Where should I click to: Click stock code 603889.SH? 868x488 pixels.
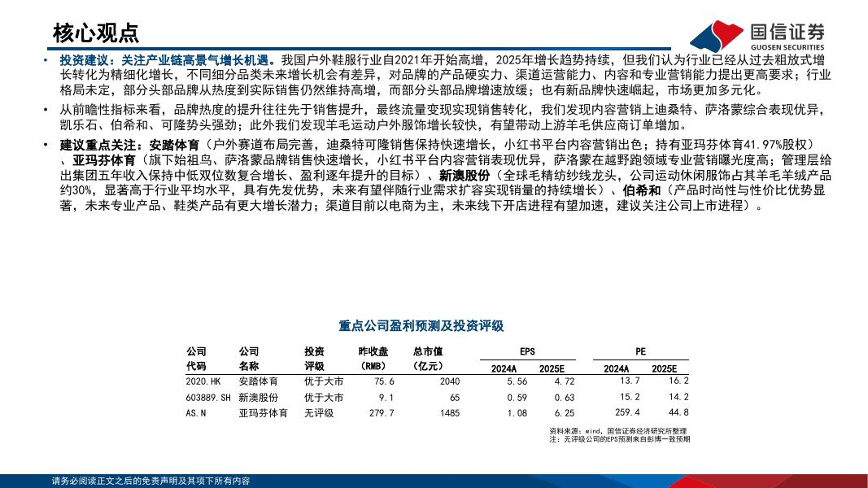(x=208, y=397)
